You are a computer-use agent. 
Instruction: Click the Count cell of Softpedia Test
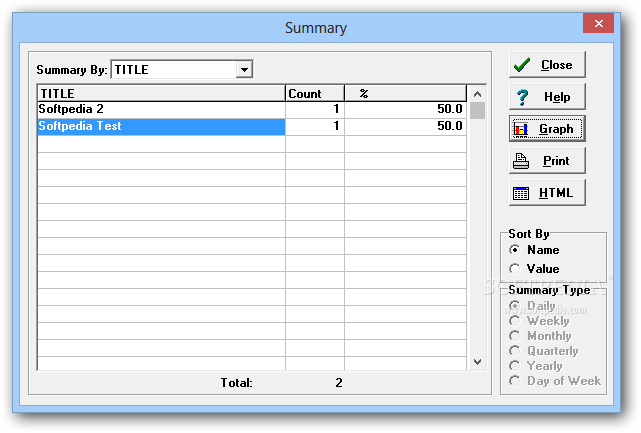pyautogui.click(x=315, y=127)
